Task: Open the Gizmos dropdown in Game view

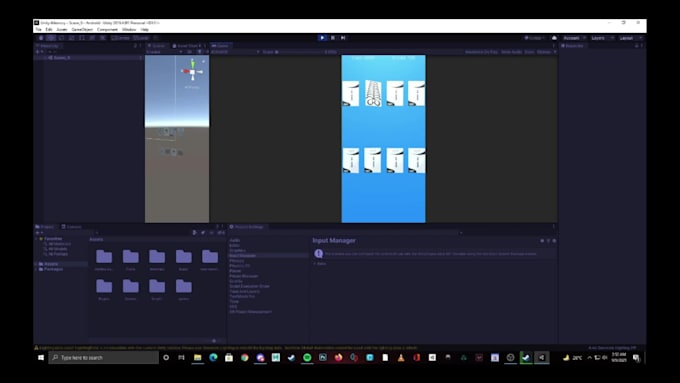Action: point(546,52)
